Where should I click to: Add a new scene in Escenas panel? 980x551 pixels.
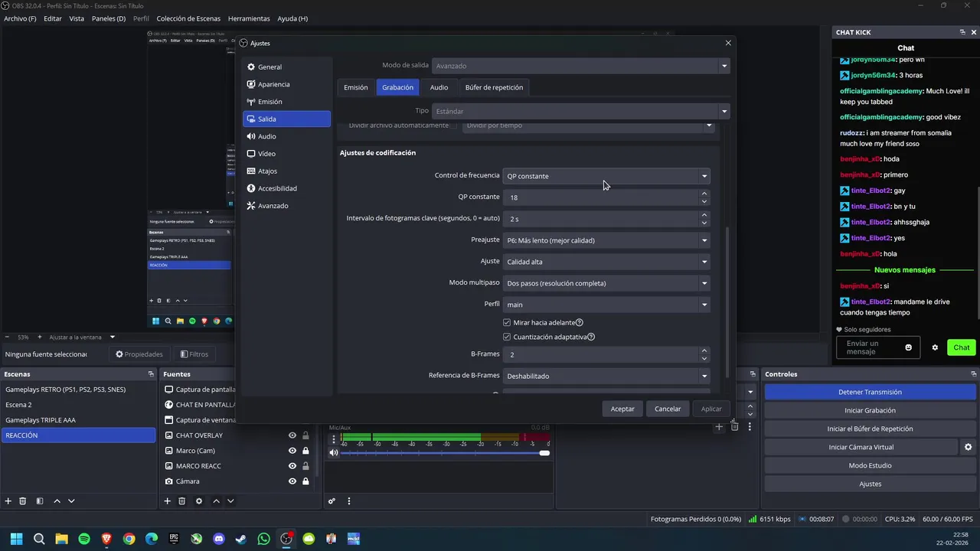8,501
